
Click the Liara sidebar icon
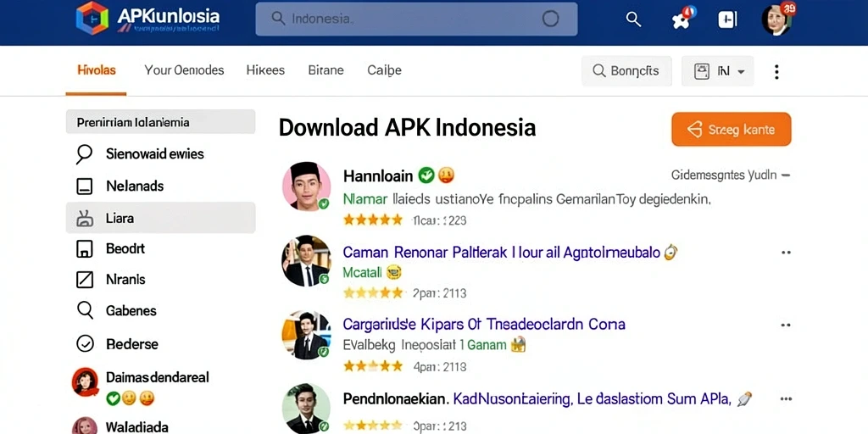pyautogui.click(x=84, y=218)
